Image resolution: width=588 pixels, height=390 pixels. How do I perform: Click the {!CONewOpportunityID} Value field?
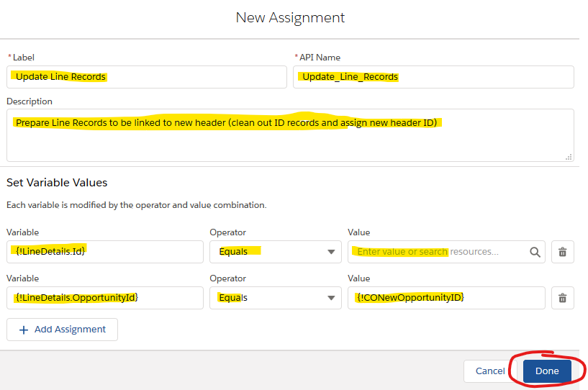[x=446, y=298]
